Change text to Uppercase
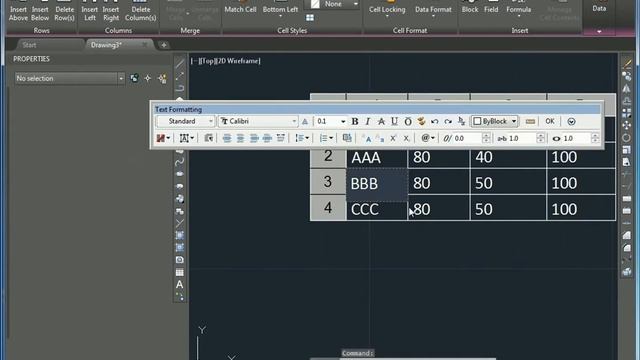This screenshot has width=640, height=360. click(366, 138)
